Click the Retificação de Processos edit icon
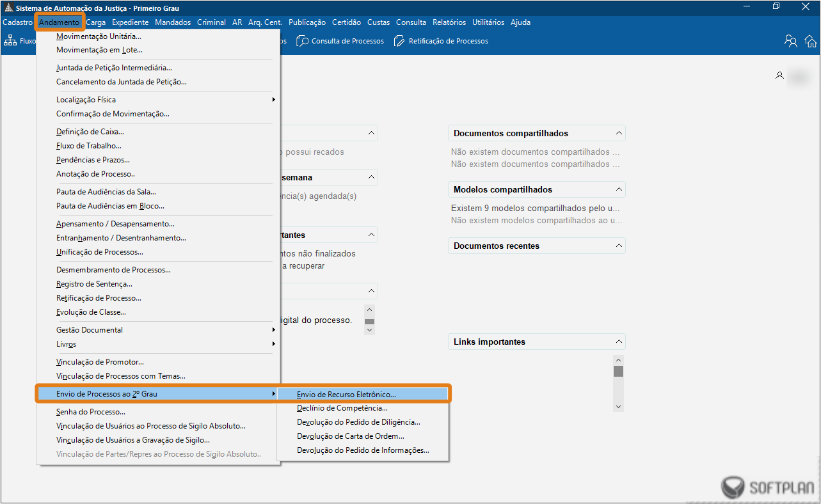The width and height of the screenshot is (821, 504). (399, 41)
